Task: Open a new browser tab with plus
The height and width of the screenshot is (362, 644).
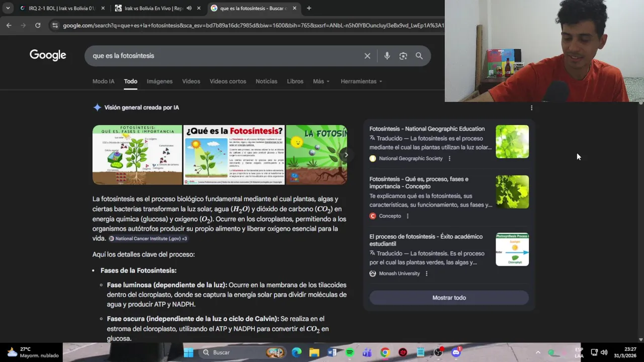Action: pyautogui.click(x=309, y=8)
